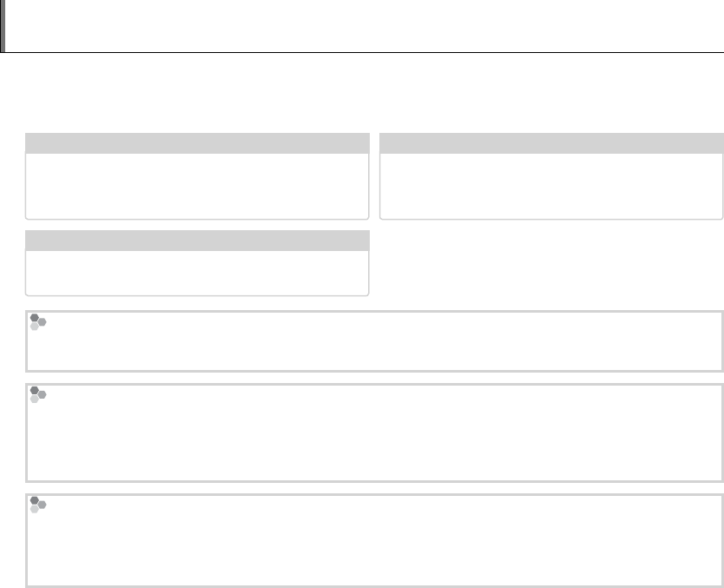
Task: Click the blank page title header area
Action: coord(365,26)
